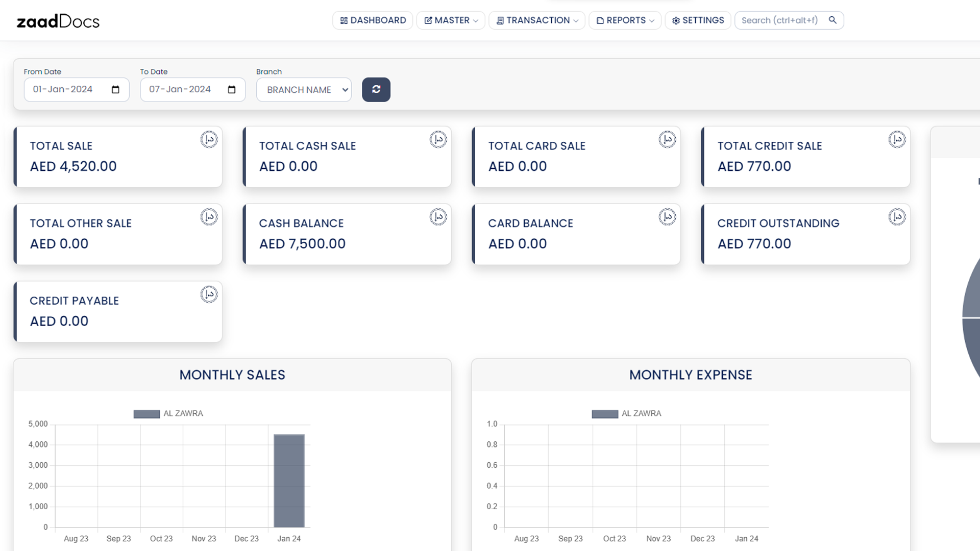The image size is (980, 551).
Task: Click the AL ZAWRA legend swatch on Monthly Sales
Action: pos(146,413)
